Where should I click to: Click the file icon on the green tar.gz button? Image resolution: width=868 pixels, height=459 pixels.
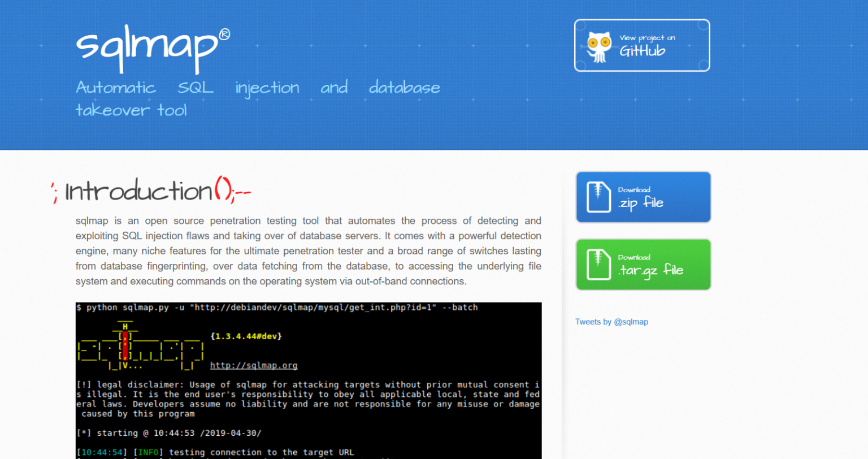[x=597, y=264]
